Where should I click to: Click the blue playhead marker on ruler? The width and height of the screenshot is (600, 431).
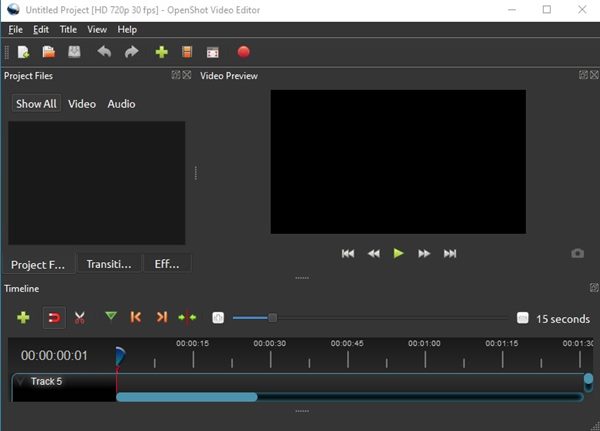(119, 357)
